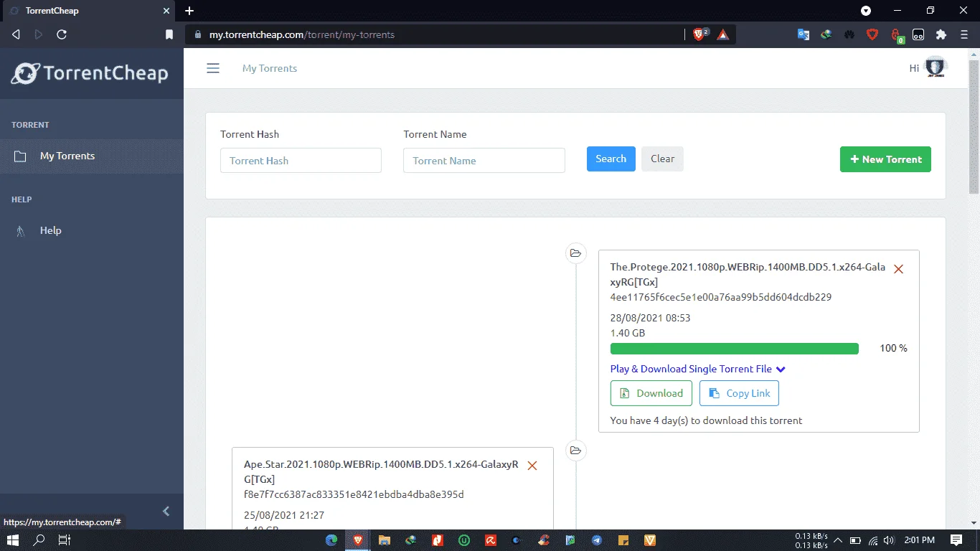This screenshot has width=980, height=551.
Task: Reload the page
Action: pyautogui.click(x=62, y=34)
